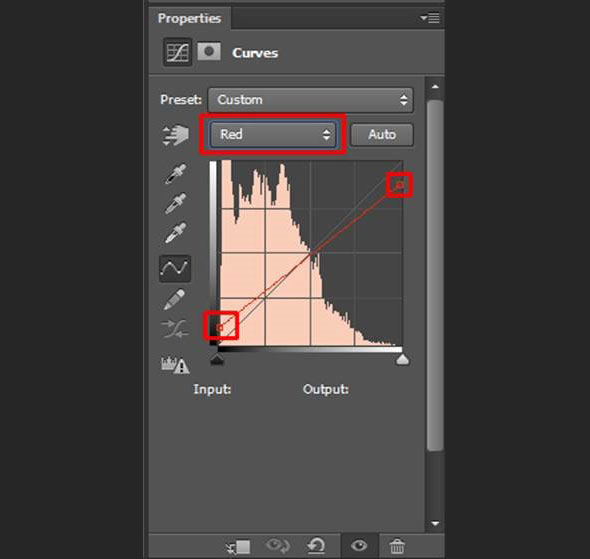Select the Properties tab
This screenshot has width=590, height=559.
189,18
